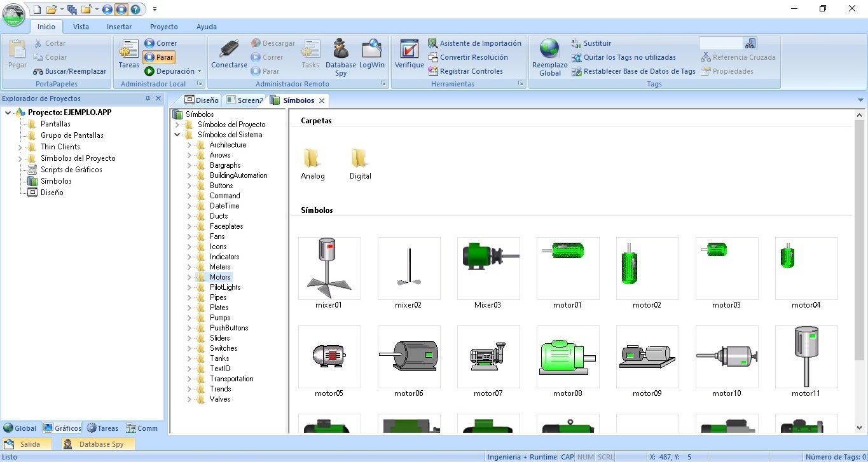This screenshot has width=868, height=462.
Task: Open Tareas in Administrador Local
Action: coord(129,54)
